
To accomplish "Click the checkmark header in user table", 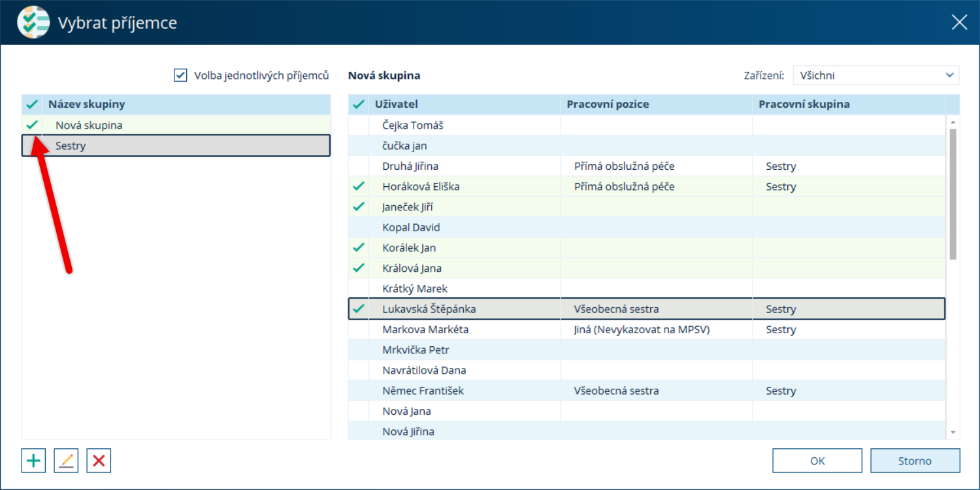I will pyautogui.click(x=359, y=105).
